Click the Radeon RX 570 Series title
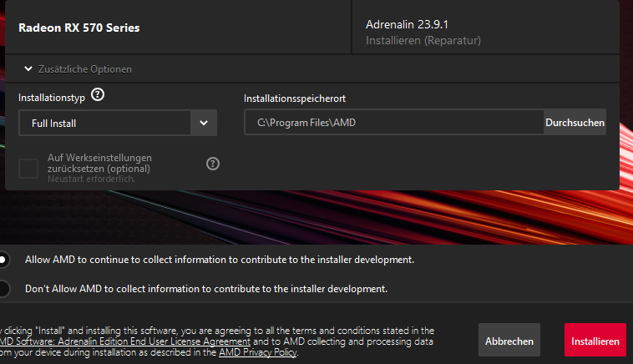633x364 pixels. point(79,28)
